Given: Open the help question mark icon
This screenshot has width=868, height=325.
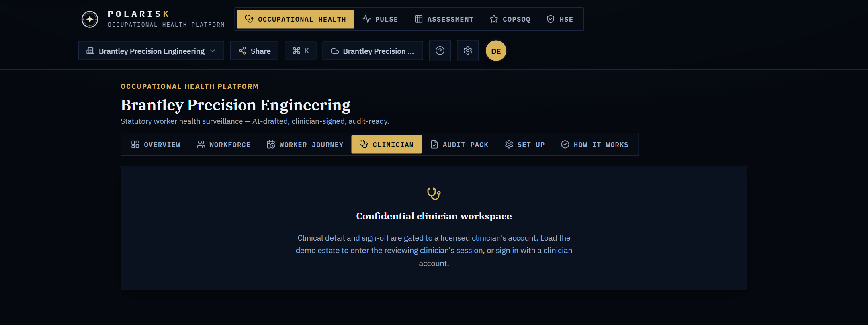Looking at the screenshot, I should 440,51.
